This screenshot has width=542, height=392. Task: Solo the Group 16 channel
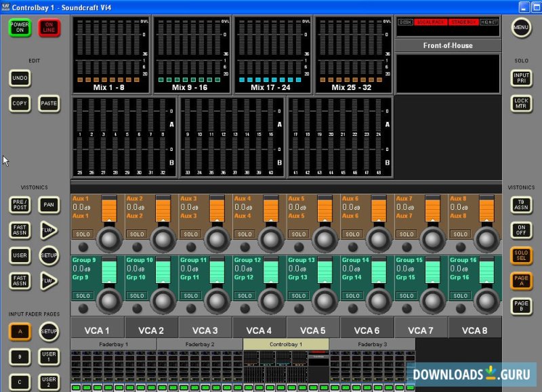[x=461, y=296]
